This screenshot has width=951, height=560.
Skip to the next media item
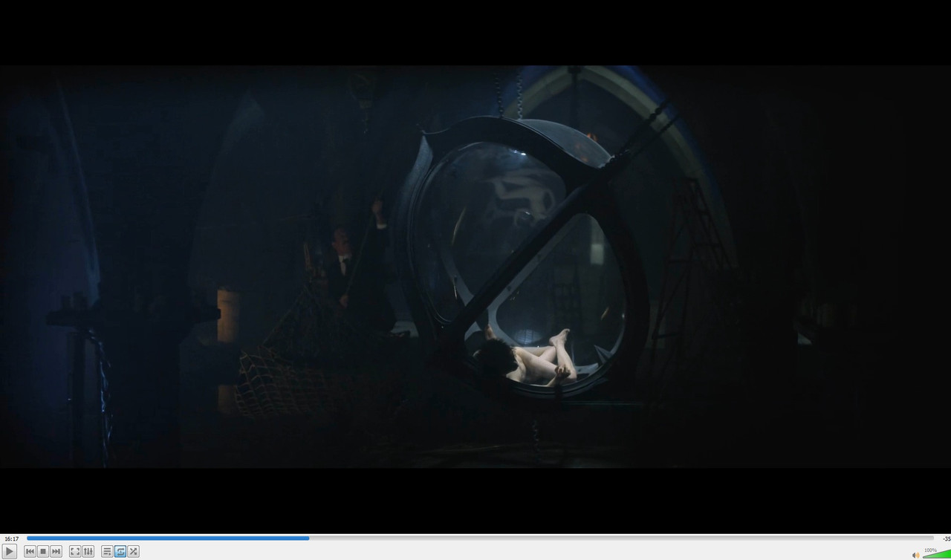pos(56,551)
